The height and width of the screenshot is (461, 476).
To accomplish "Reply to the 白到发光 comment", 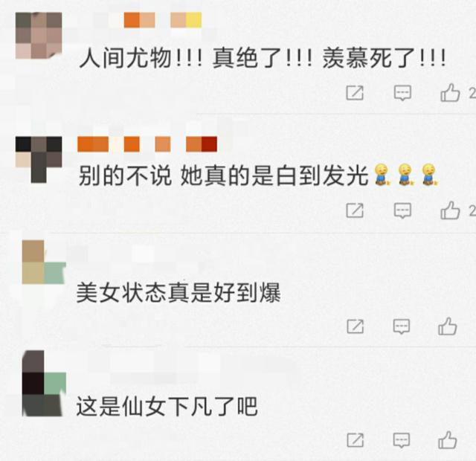I will 402,210.
